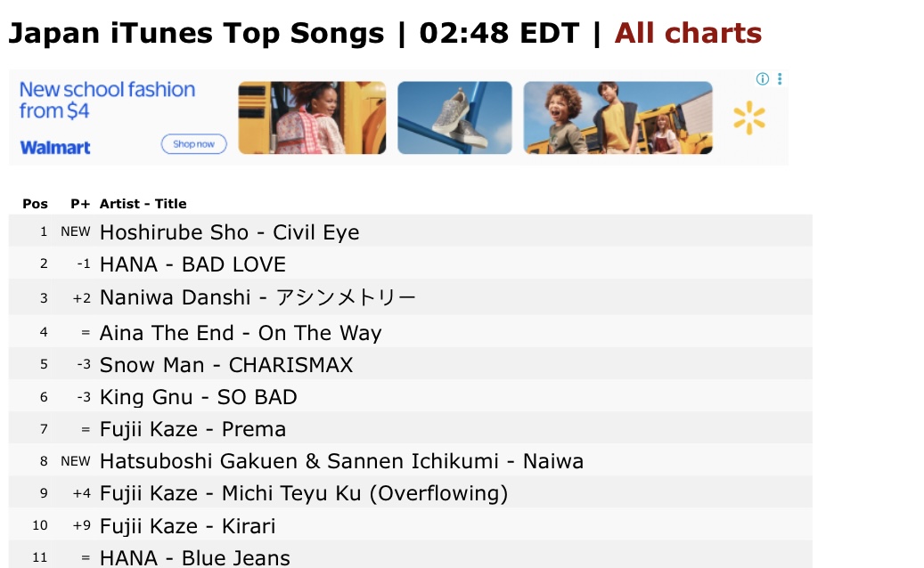Screen dimensions: 924x568
Task: Click the kids with bus ad image
Action: tap(617, 118)
